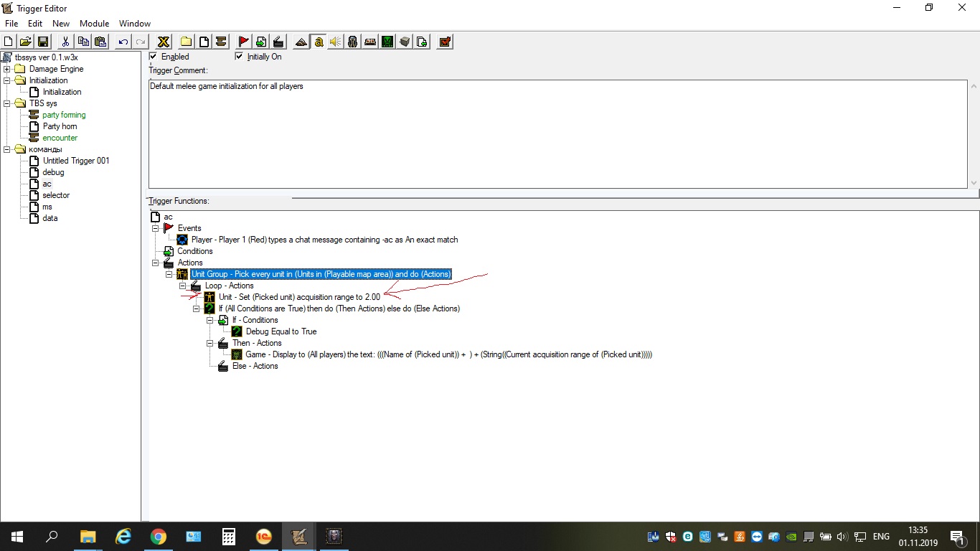Image resolution: width=980 pixels, height=551 pixels.
Task: Open the Windows Start menu
Action: (x=17, y=537)
